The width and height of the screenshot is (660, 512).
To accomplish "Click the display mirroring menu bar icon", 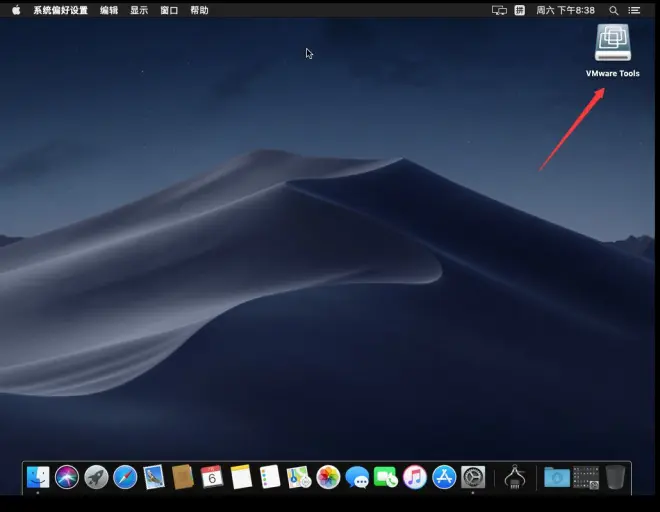I will point(499,10).
